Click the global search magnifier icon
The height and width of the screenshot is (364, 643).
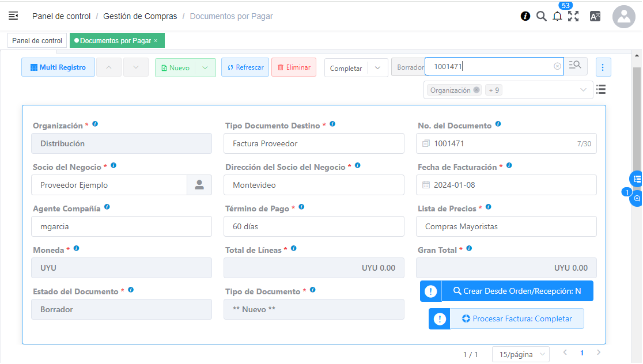[x=541, y=16]
